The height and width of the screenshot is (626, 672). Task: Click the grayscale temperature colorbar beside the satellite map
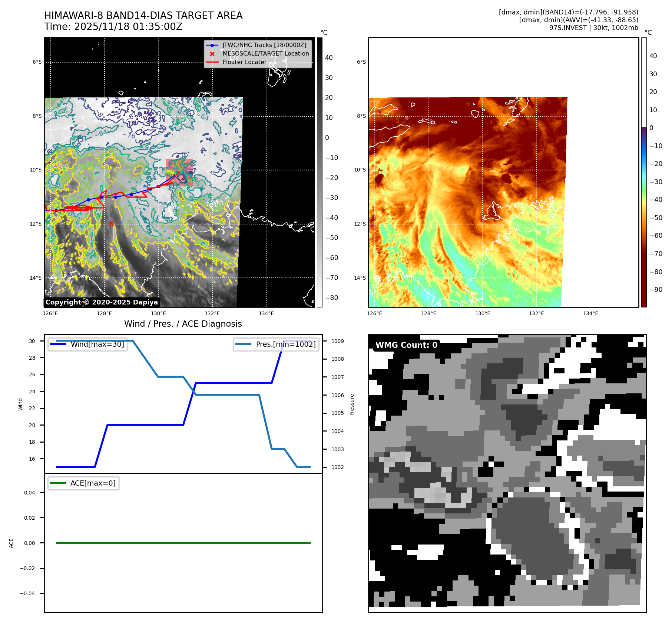[x=320, y=172]
